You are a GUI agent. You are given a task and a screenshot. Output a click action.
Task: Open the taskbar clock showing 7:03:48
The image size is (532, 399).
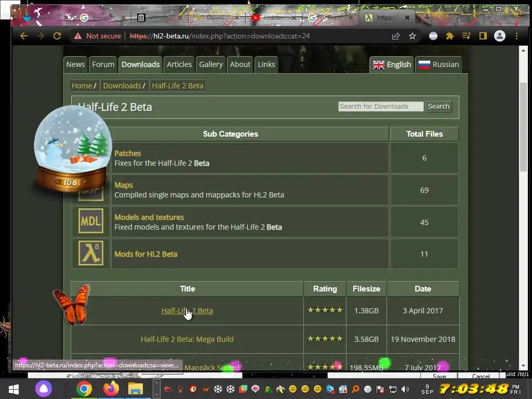pos(474,389)
